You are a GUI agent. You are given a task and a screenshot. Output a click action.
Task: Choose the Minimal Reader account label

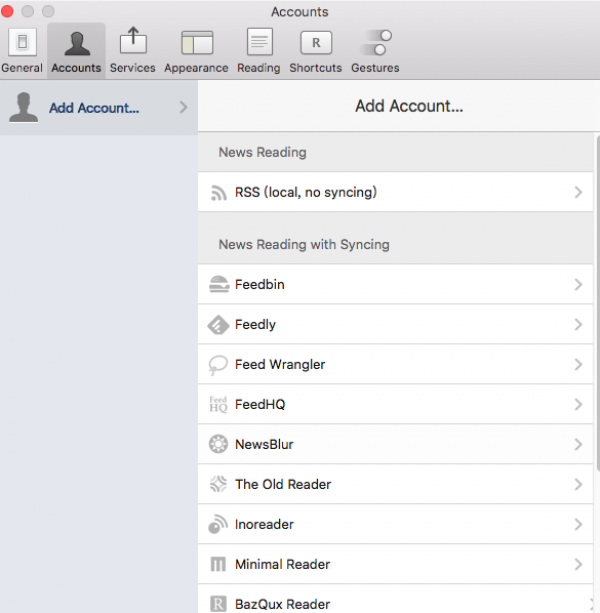click(x=283, y=564)
